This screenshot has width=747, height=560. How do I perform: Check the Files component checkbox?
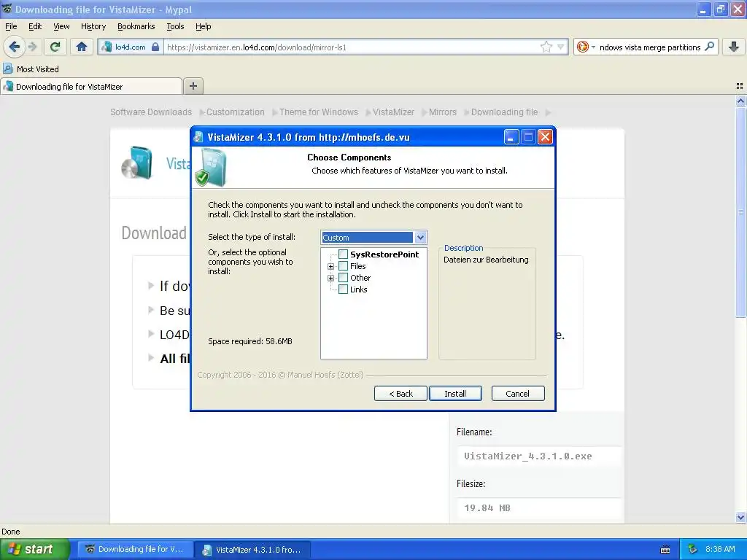click(343, 265)
